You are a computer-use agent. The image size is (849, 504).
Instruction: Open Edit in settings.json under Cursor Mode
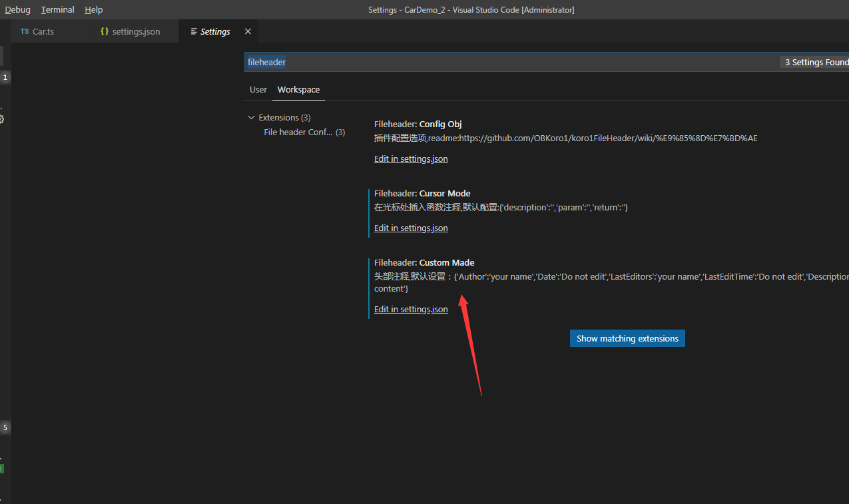pyautogui.click(x=411, y=228)
